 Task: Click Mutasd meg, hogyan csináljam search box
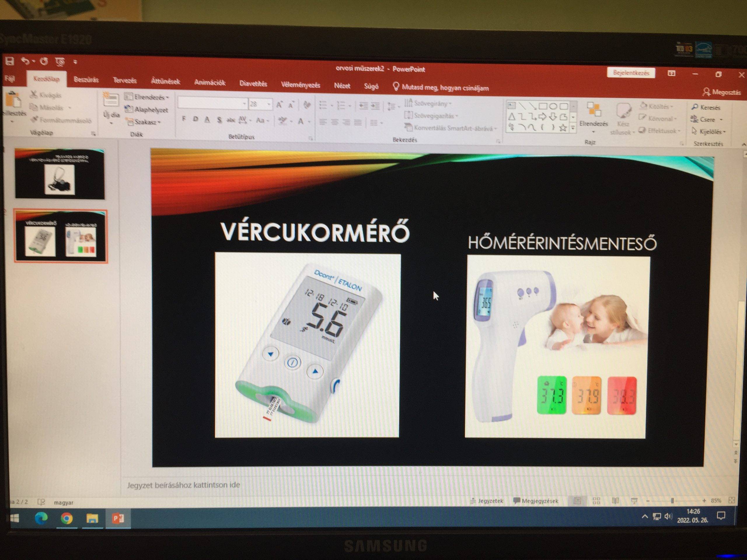click(x=441, y=88)
